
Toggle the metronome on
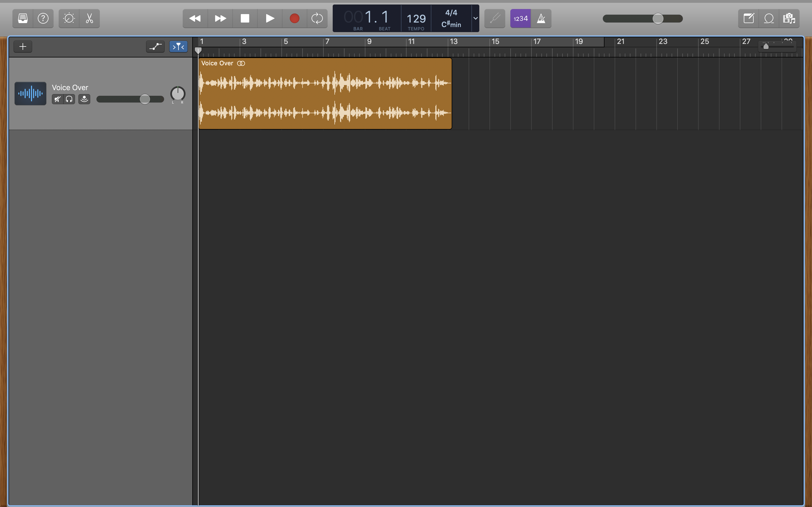(541, 18)
